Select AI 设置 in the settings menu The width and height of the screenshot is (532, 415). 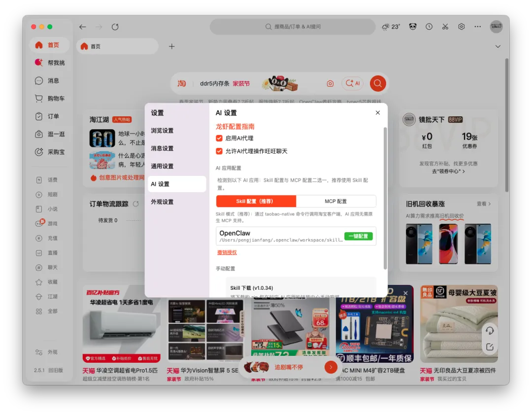click(177, 184)
